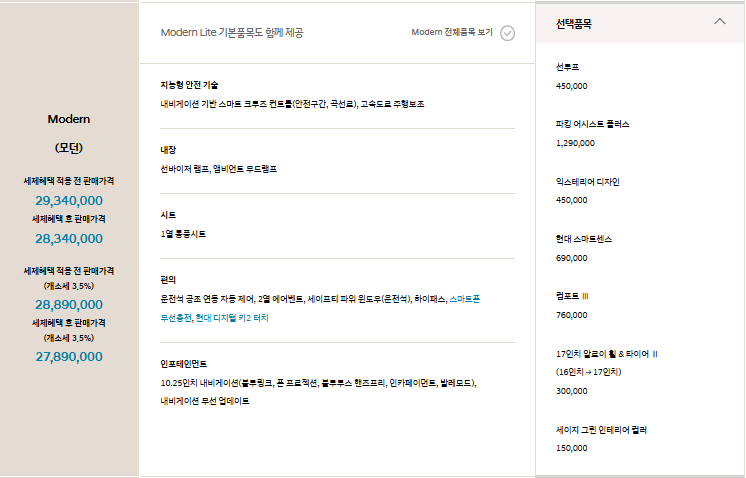The height and width of the screenshot is (478, 746).
Task: Click the 29,340,000 price figure
Action: (x=69, y=201)
